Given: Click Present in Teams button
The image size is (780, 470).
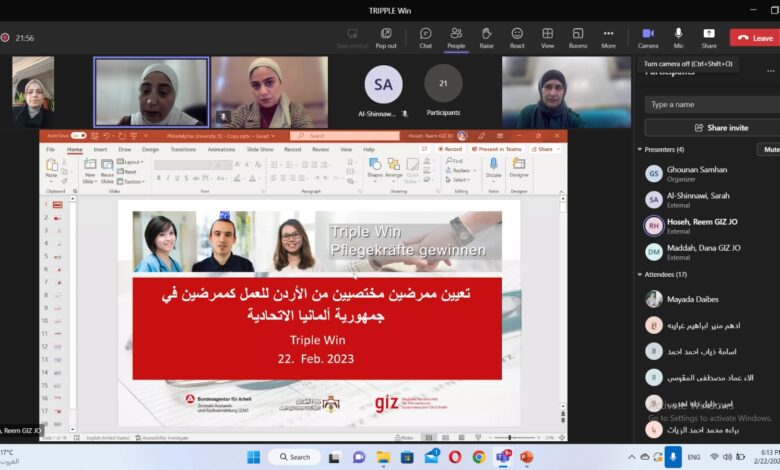Looking at the screenshot, I should tap(496, 149).
